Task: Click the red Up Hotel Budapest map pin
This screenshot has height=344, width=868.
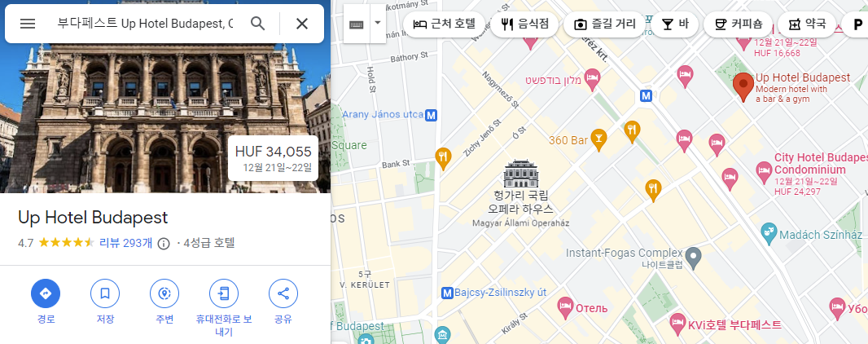Action: tap(743, 87)
